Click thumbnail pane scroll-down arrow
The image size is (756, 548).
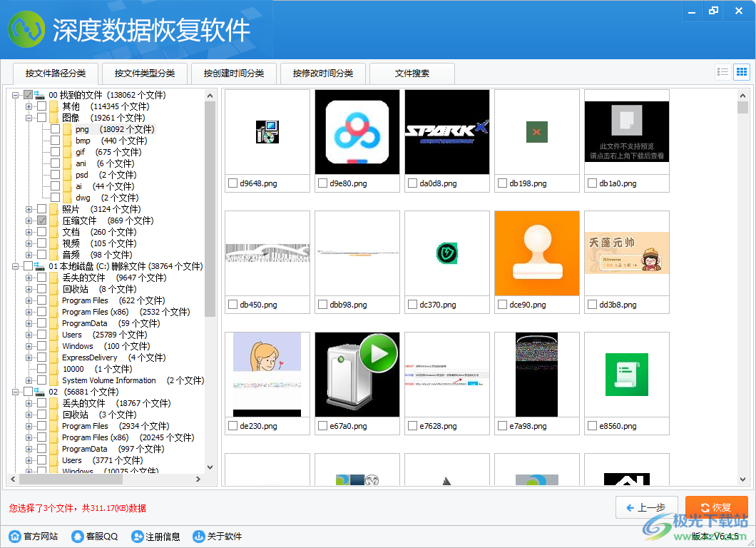[x=742, y=479]
